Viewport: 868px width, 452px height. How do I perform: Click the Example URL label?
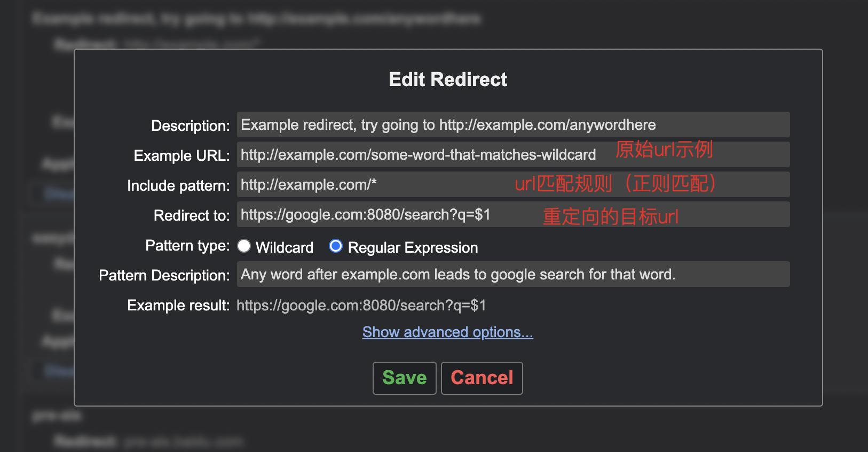pyautogui.click(x=181, y=155)
